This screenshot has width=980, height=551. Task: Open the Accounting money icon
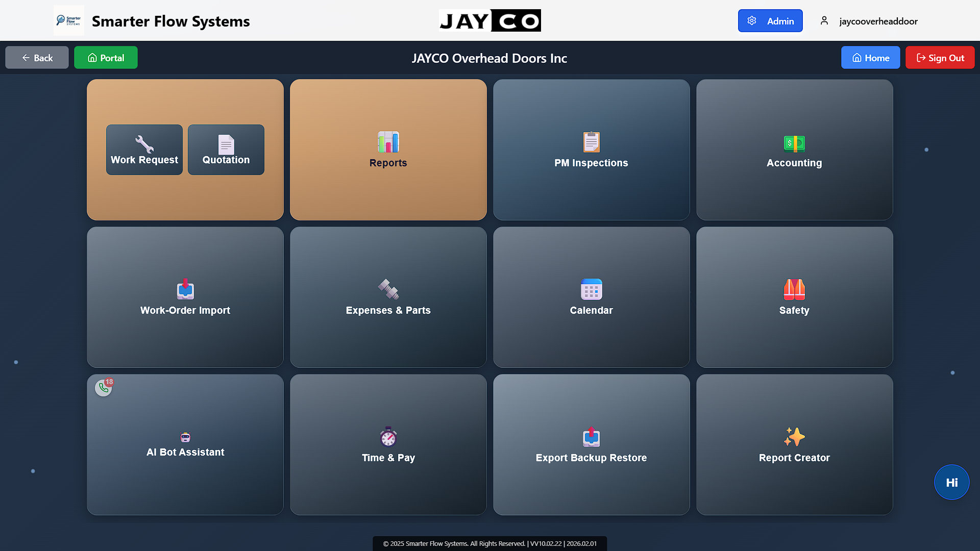pos(794,143)
